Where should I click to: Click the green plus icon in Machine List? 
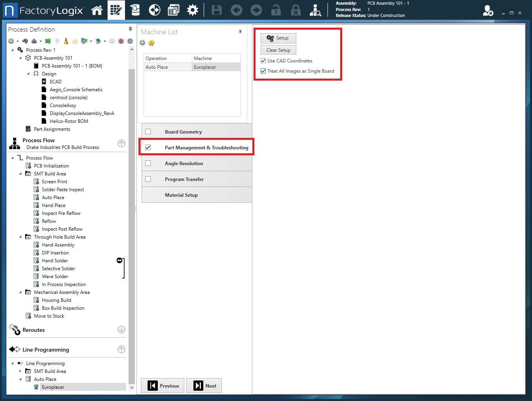[x=142, y=43]
